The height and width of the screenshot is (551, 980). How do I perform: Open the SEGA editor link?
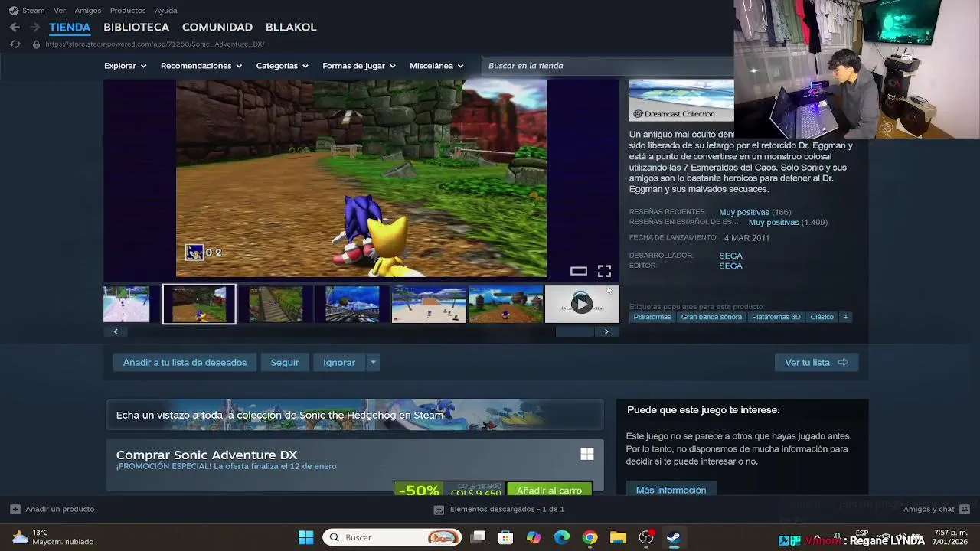[x=730, y=266]
